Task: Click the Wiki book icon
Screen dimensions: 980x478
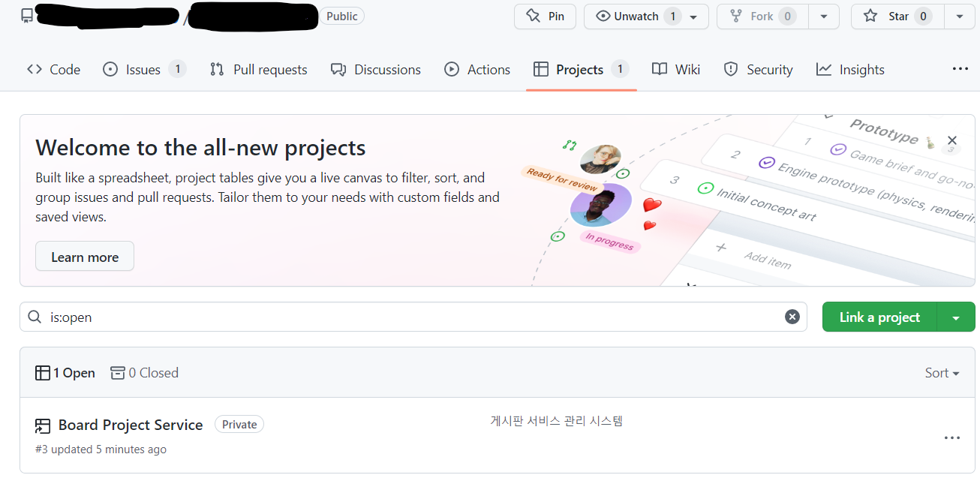Action: pos(660,69)
